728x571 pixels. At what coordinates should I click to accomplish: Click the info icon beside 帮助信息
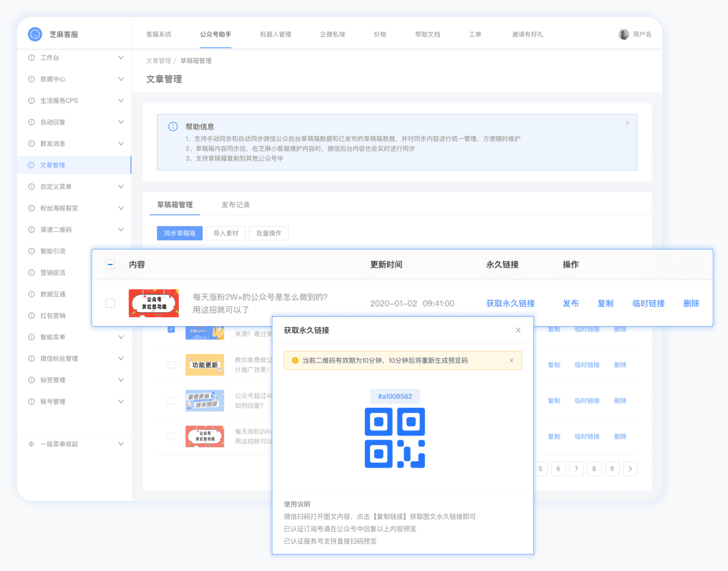pyautogui.click(x=173, y=127)
